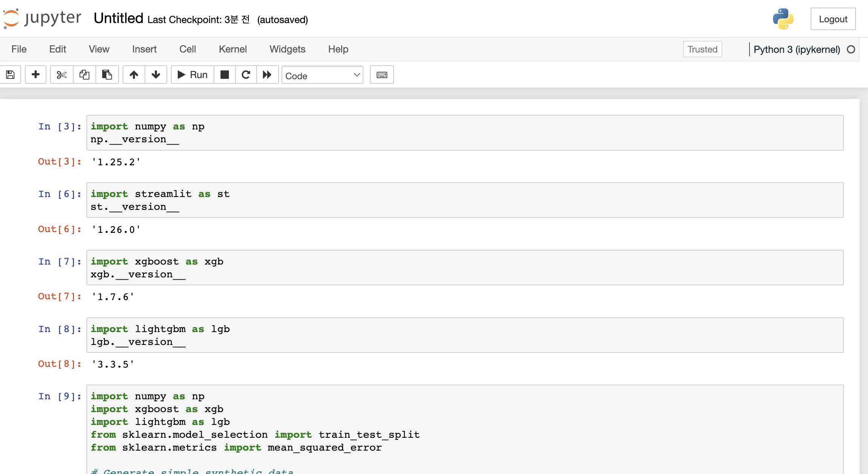
Task: Click the Jupyter logo
Action: pos(42,18)
